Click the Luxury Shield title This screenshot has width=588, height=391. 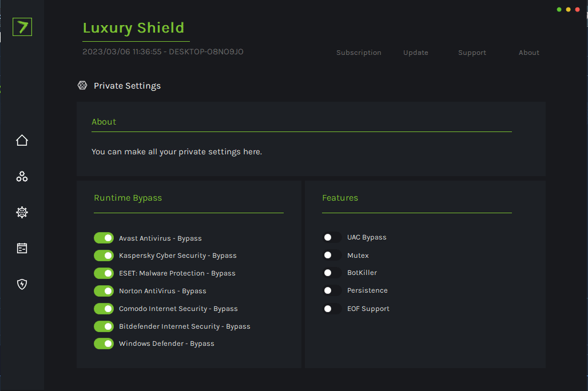point(133,28)
